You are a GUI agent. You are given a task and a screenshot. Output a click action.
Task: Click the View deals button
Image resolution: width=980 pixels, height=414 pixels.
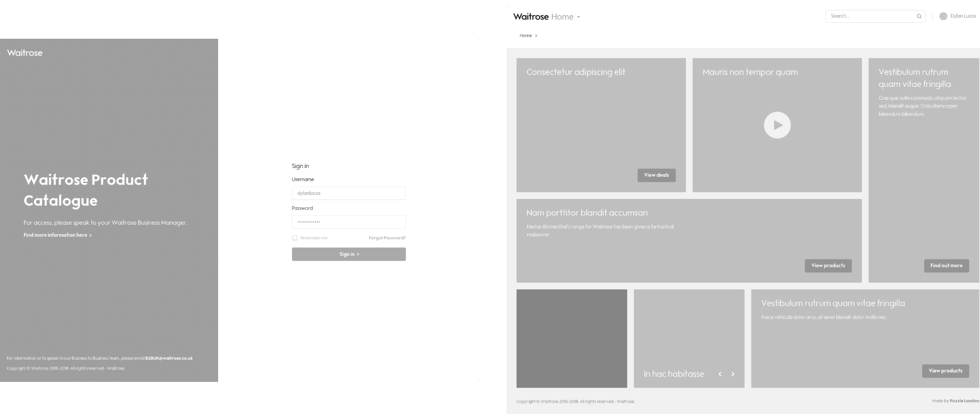(656, 175)
